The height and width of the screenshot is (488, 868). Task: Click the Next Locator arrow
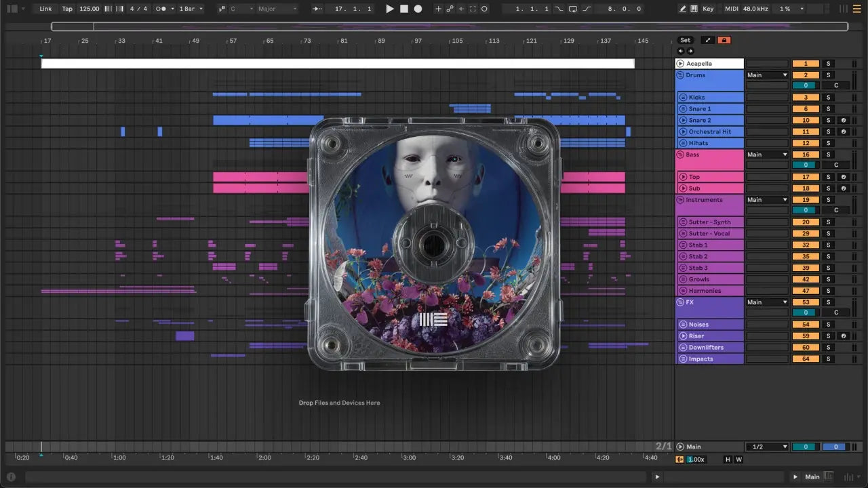point(690,51)
